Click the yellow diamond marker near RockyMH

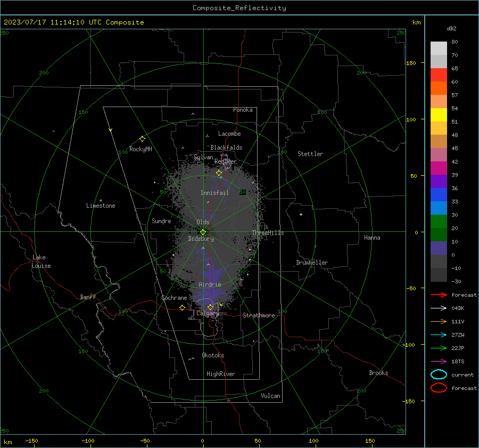click(x=142, y=139)
